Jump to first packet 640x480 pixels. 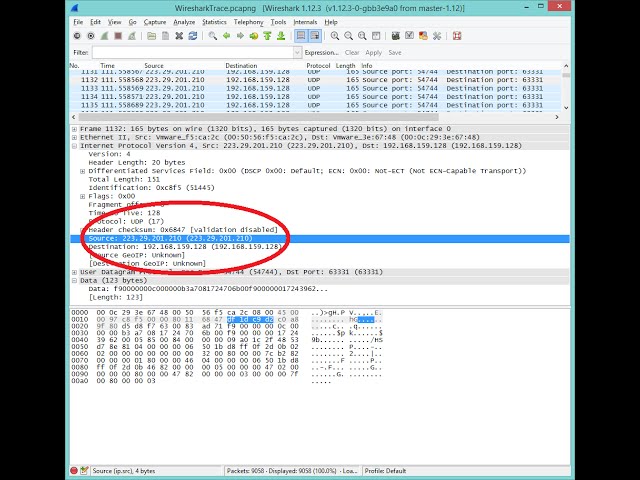tap(267, 36)
